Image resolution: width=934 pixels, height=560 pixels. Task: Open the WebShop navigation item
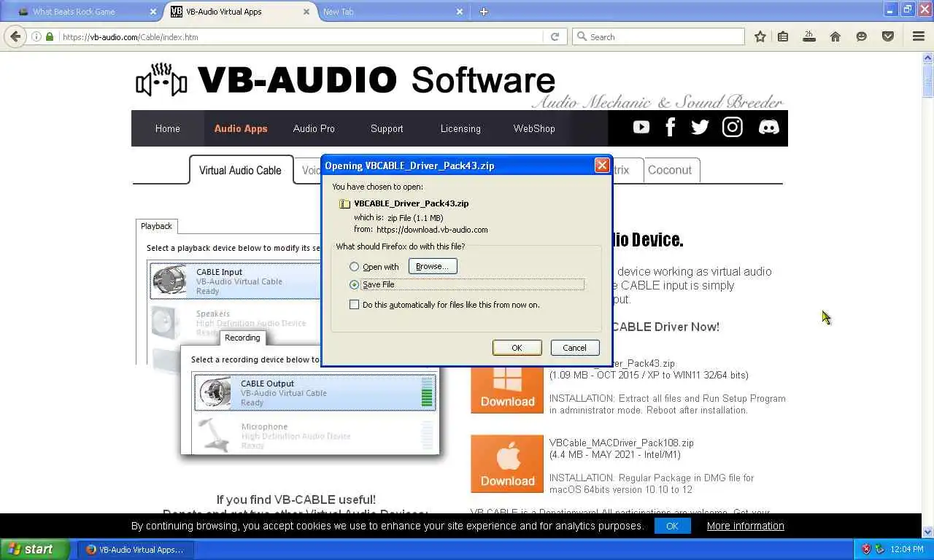534,128
